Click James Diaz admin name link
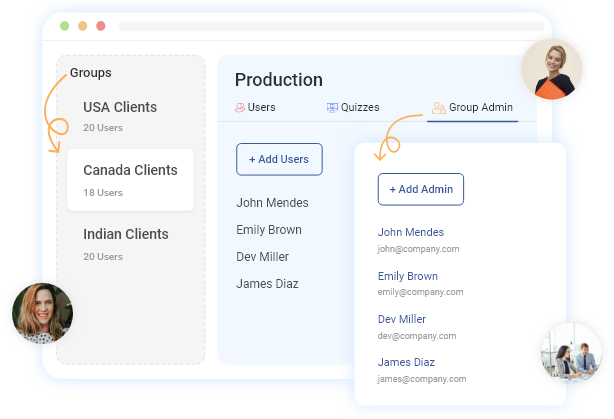 click(x=406, y=362)
